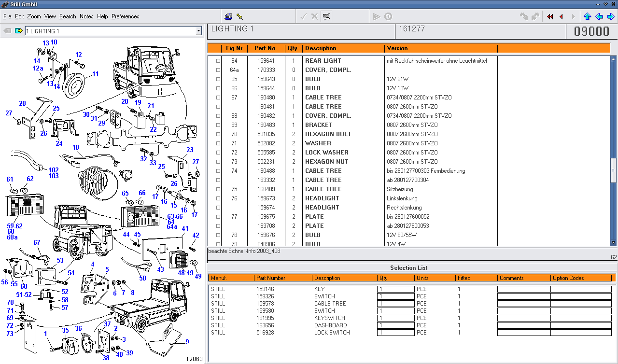This screenshot has height=364, width=618.
Task: Click the Part No. column header
Action: (266, 48)
